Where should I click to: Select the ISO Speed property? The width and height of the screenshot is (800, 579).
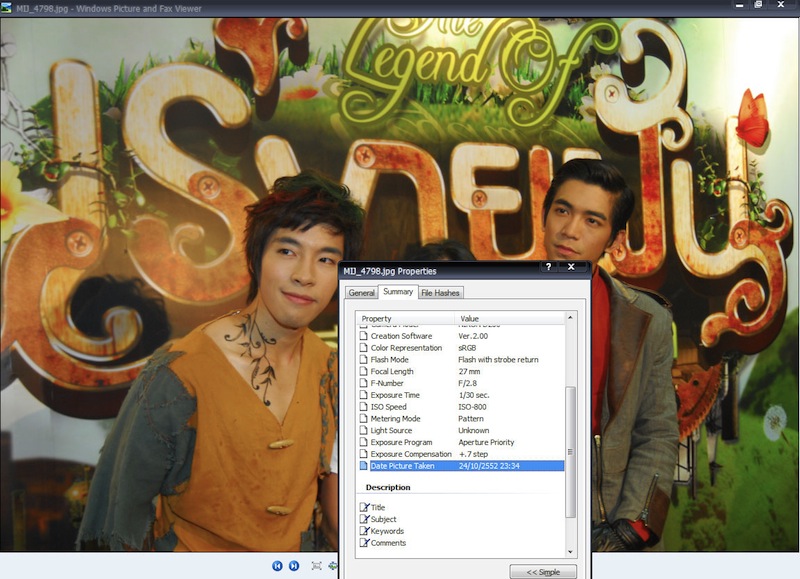pyautogui.click(x=460, y=407)
